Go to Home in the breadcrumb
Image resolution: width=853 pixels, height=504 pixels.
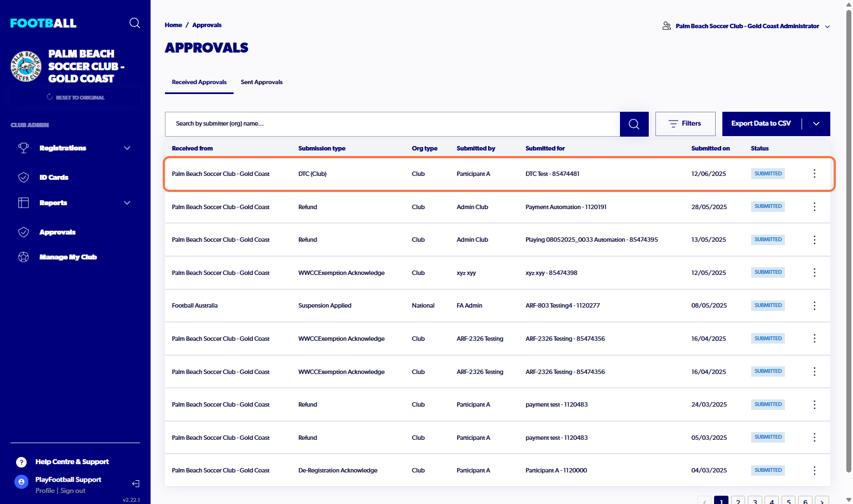[x=173, y=25]
